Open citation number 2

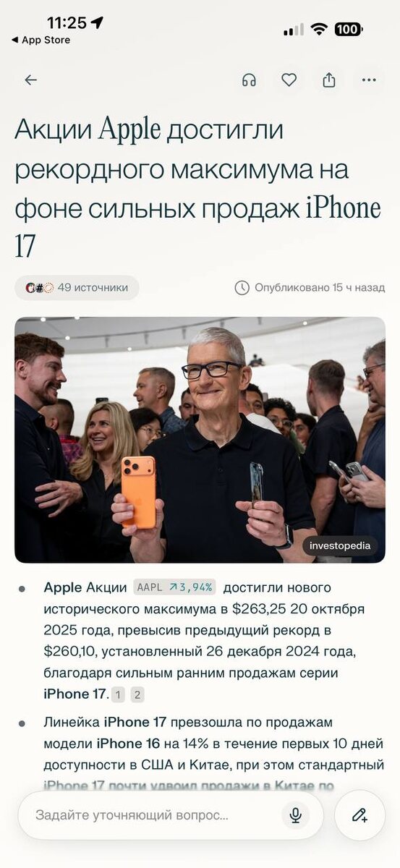click(137, 695)
